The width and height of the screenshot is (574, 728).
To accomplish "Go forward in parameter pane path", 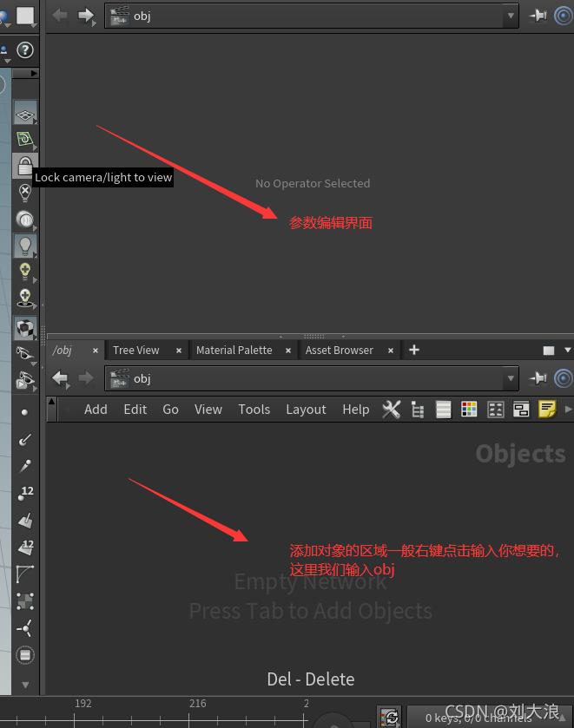I will point(86,16).
